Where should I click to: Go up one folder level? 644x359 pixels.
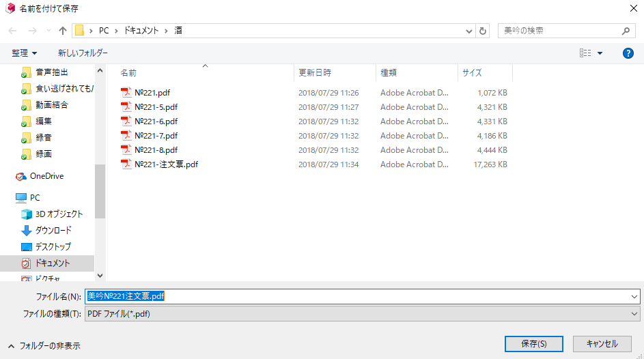pyautogui.click(x=62, y=31)
